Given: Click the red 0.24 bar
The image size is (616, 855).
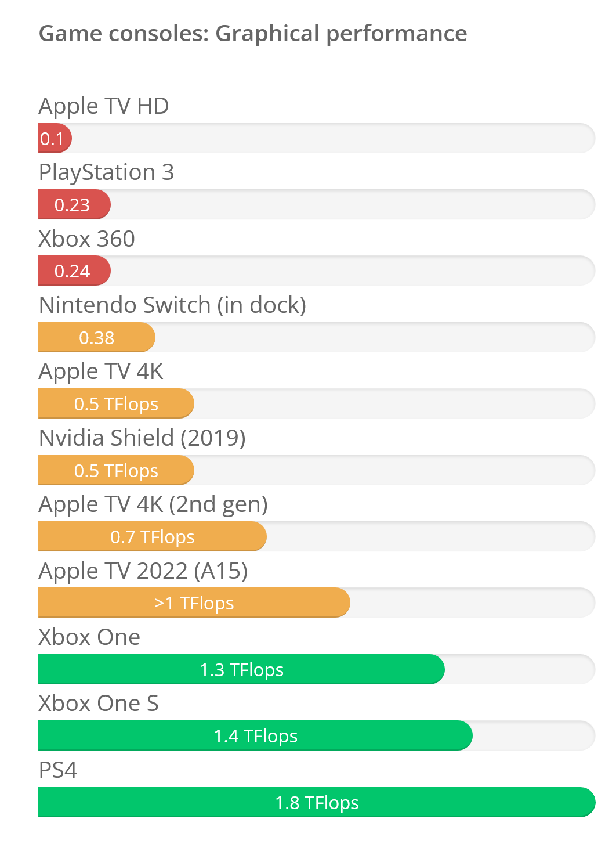Looking at the screenshot, I should 74,270.
